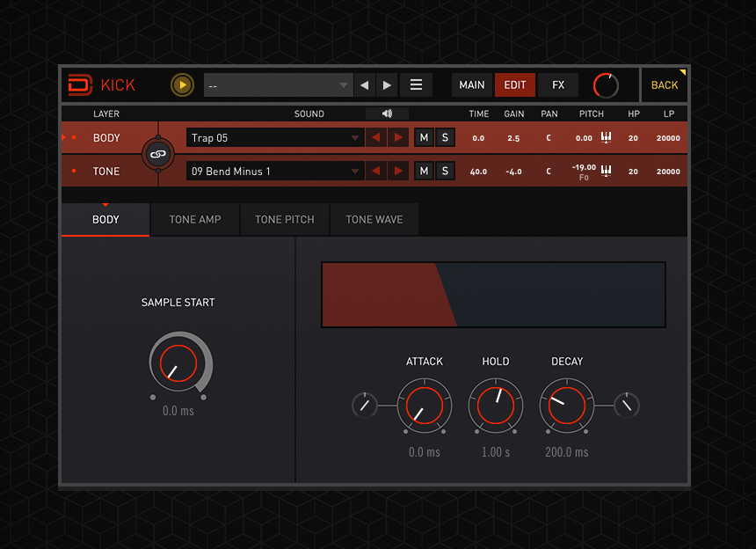Mute the TONE layer

pos(424,172)
